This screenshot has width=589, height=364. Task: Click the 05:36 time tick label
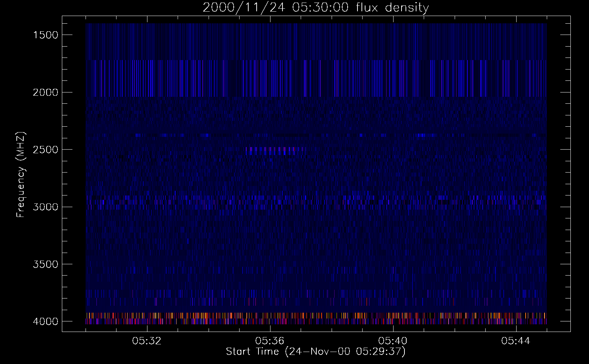(270, 341)
